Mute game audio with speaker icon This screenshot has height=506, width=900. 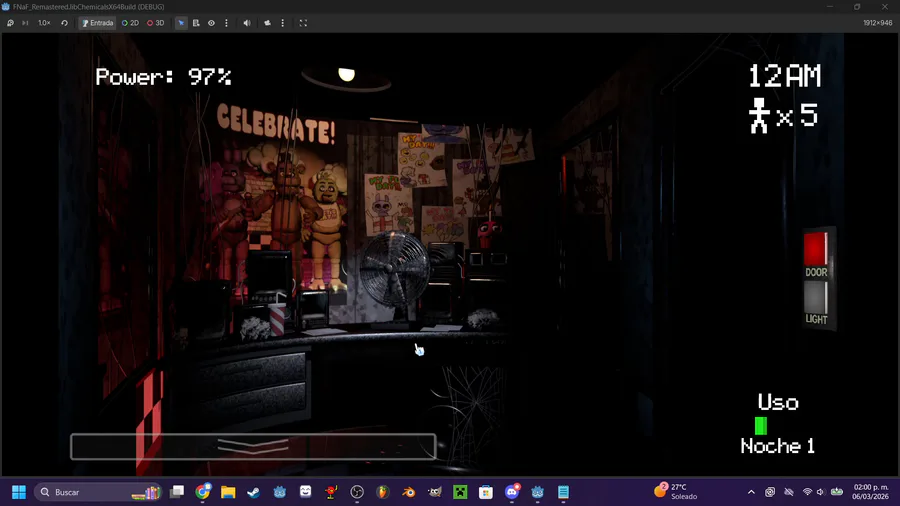[247, 23]
